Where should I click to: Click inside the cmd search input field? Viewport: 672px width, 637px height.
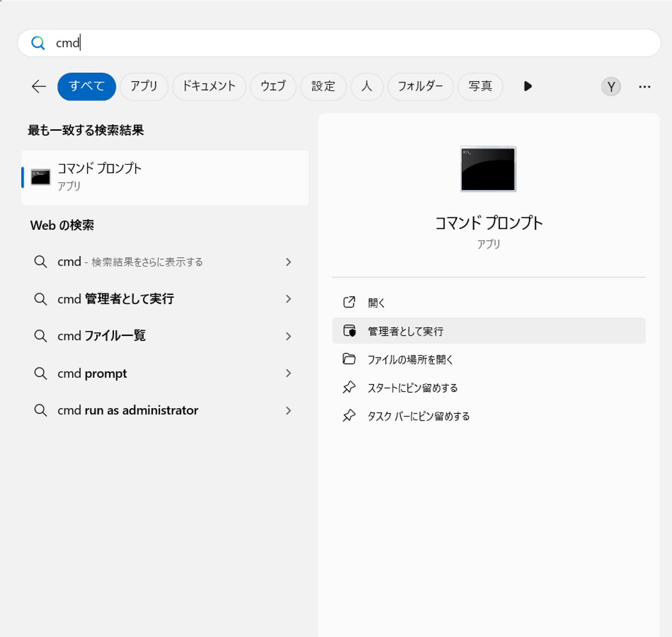339,43
